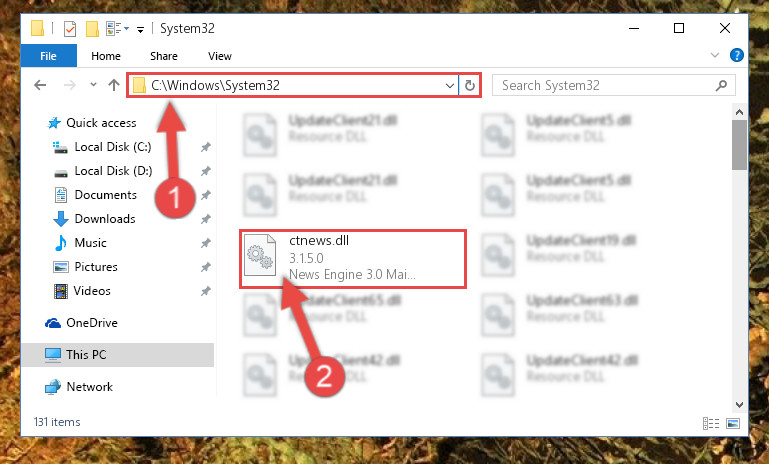Refresh the System32 folder view

coord(470,85)
